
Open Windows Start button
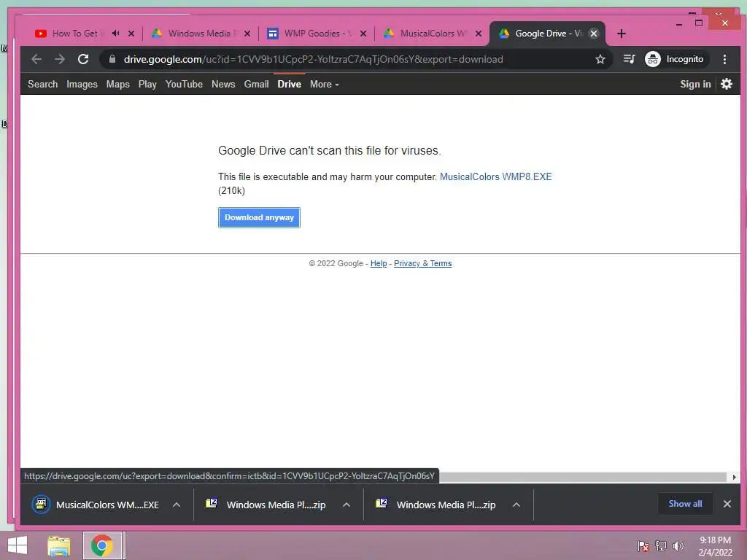(x=18, y=545)
